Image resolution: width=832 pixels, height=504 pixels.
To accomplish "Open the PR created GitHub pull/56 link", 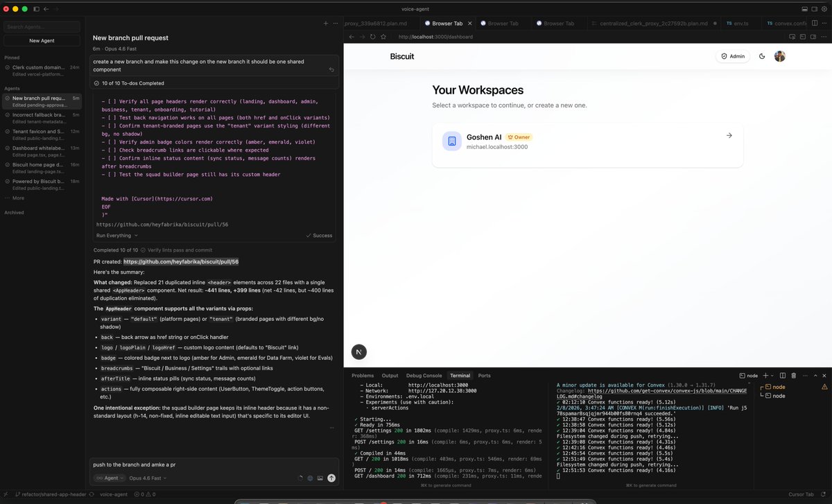I will point(181,262).
